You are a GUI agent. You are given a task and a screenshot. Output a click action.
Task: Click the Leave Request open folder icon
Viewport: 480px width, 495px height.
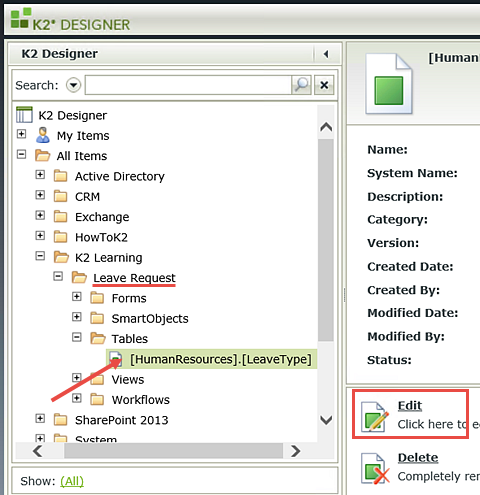pos(79,278)
